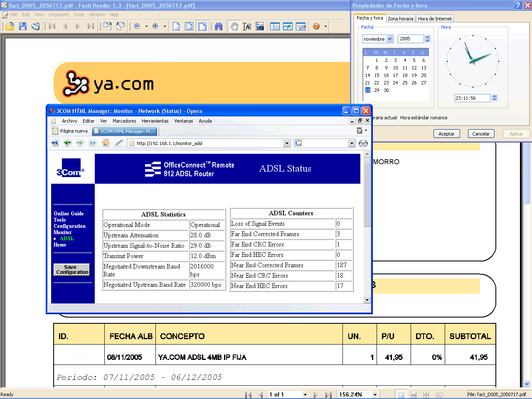Image resolution: width=532 pixels, height=399 pixels.
Task: Open Foxit page number dropdown 1 of 1
Action: (305, 394)
